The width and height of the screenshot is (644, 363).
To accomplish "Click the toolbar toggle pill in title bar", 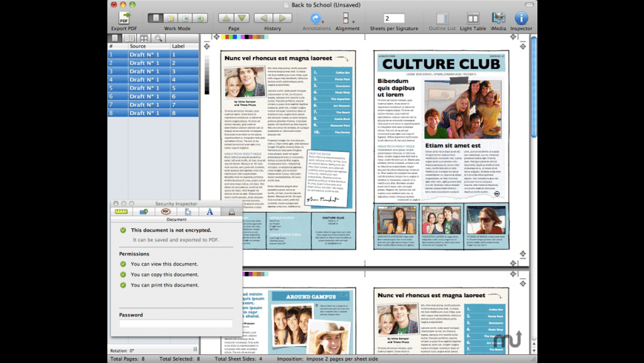I will [x=529, y=4].
